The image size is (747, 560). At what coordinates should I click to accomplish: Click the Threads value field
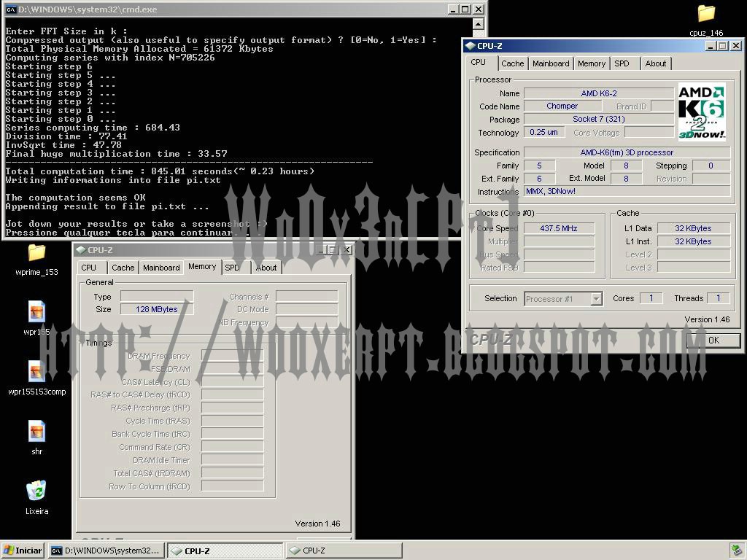pos(719,298)
